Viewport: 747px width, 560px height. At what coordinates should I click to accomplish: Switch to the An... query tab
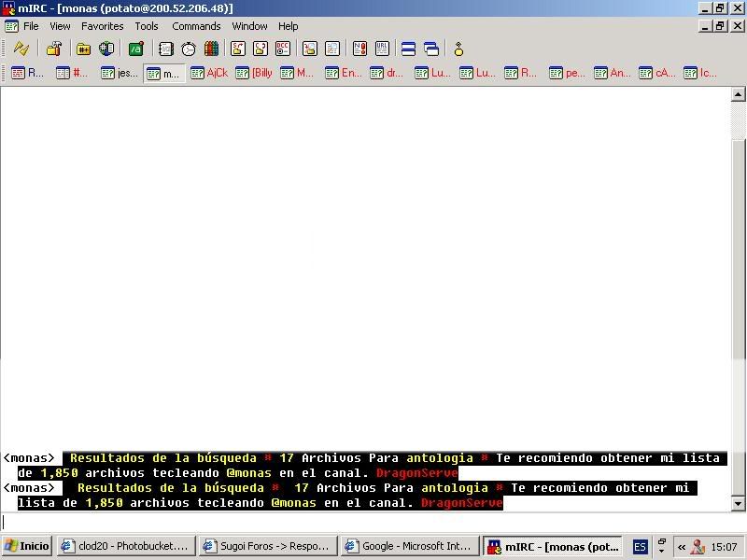tap(613, 73)
